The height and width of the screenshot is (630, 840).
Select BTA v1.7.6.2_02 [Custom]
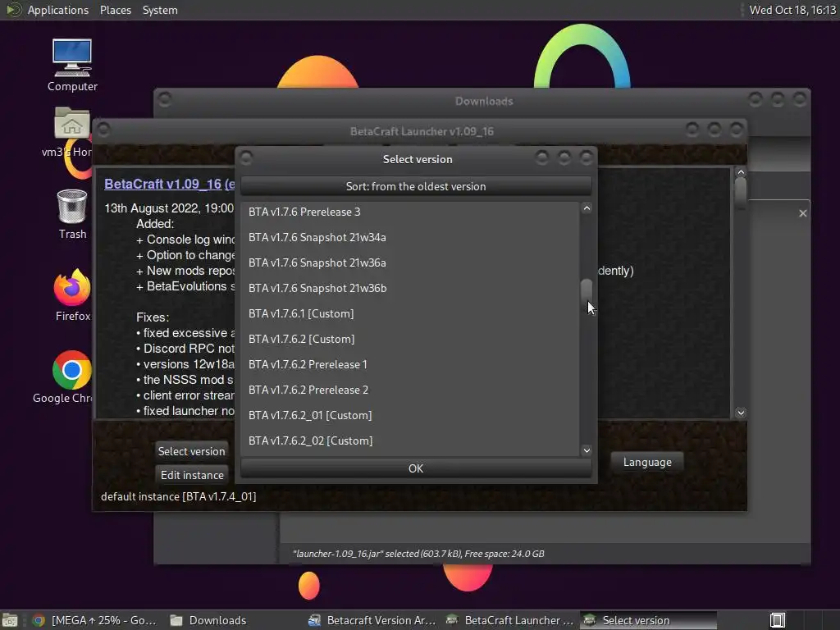pos(410,441)
